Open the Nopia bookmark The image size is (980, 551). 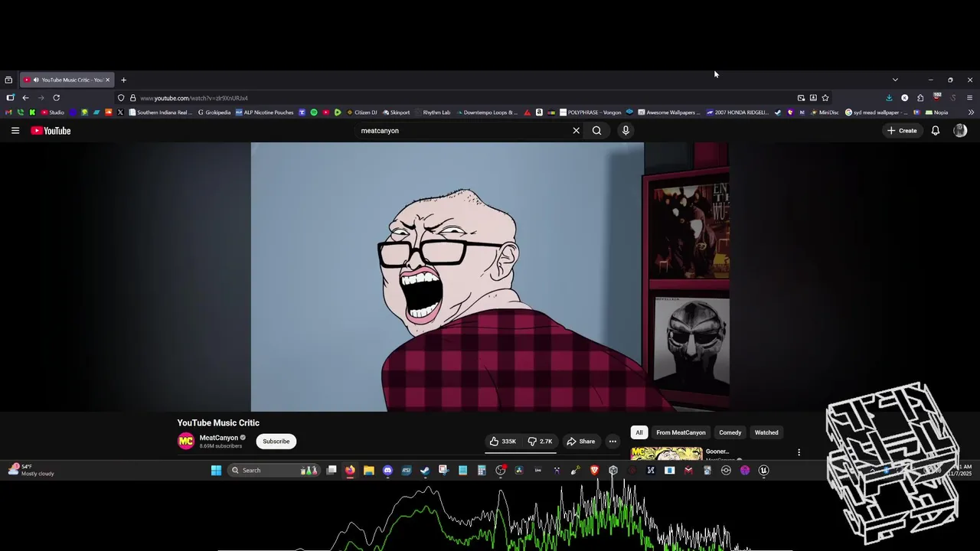click(x=937, y=112)
